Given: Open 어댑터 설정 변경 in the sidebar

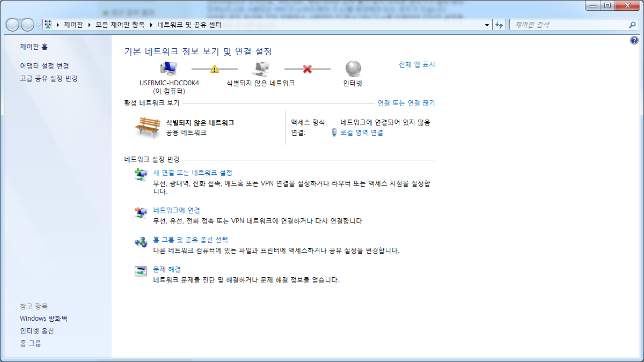Looking at the screenshot, I should click(45, 66).
